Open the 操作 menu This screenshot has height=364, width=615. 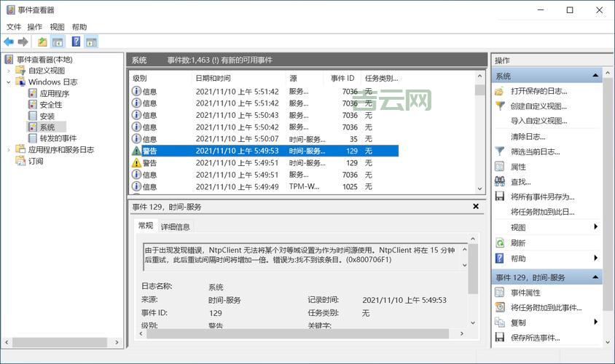(34, 27)
